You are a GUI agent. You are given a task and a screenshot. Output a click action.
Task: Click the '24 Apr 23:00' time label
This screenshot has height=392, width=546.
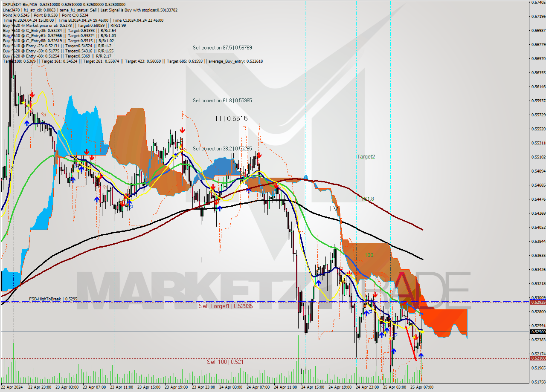[x=368, y=388]
